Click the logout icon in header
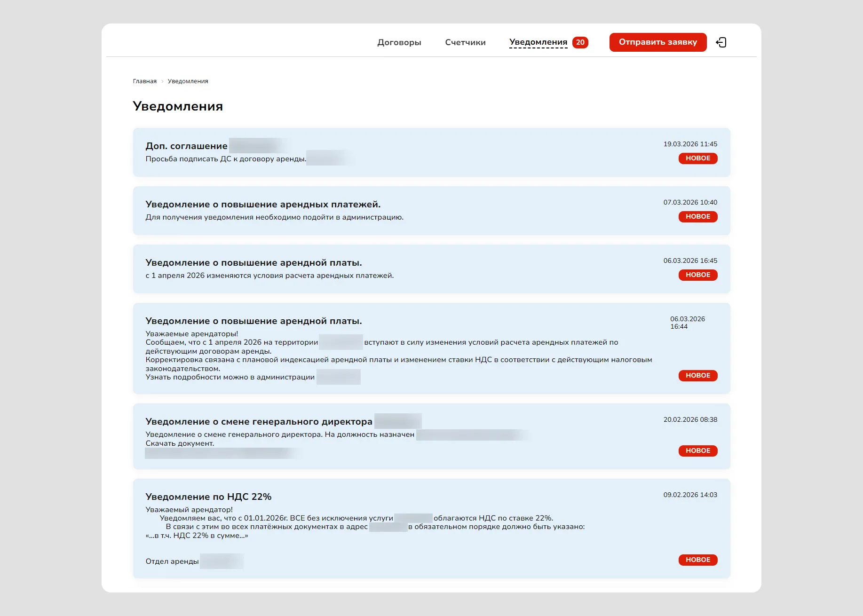The height and width of the screenshot is (616, 863). click(721, 42)
